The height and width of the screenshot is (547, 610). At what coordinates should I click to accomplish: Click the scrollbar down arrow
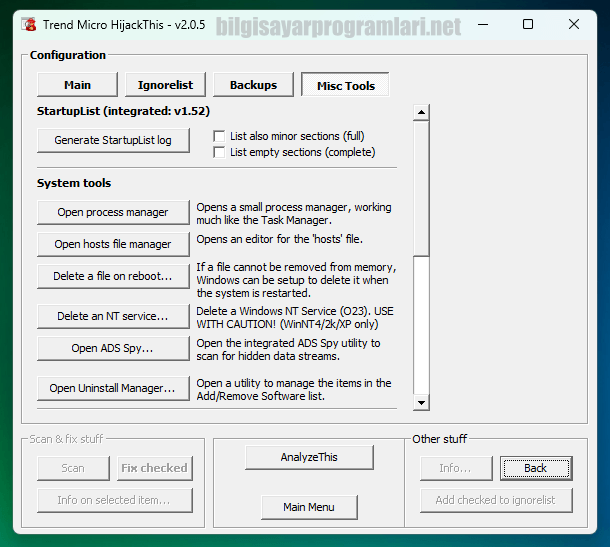[x=421, y=403]
